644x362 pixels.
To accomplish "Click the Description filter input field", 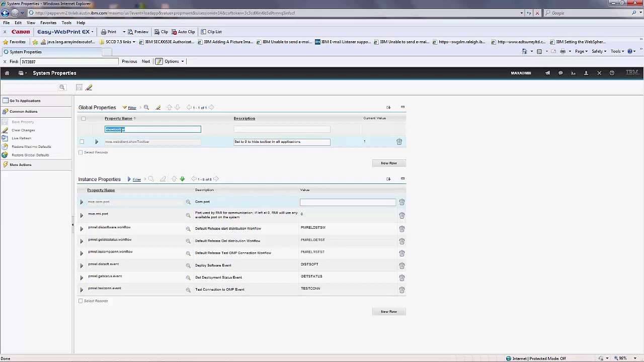I will point(282,130).
